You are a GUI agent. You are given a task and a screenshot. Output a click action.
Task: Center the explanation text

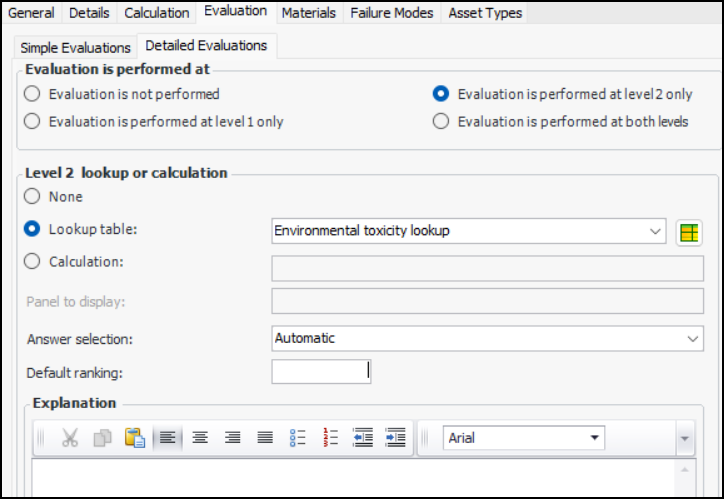pos(200,438)
